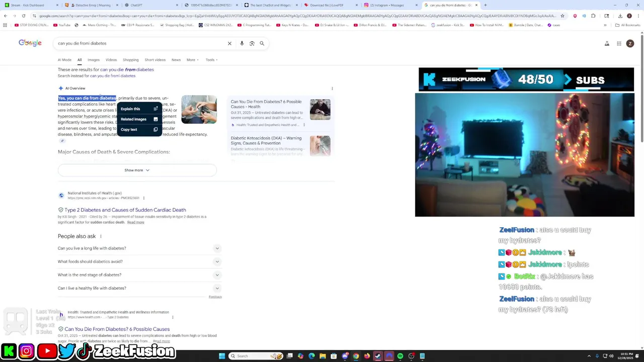
Task: Open File Explorer from the taskbar
Action: click(322, 356)
